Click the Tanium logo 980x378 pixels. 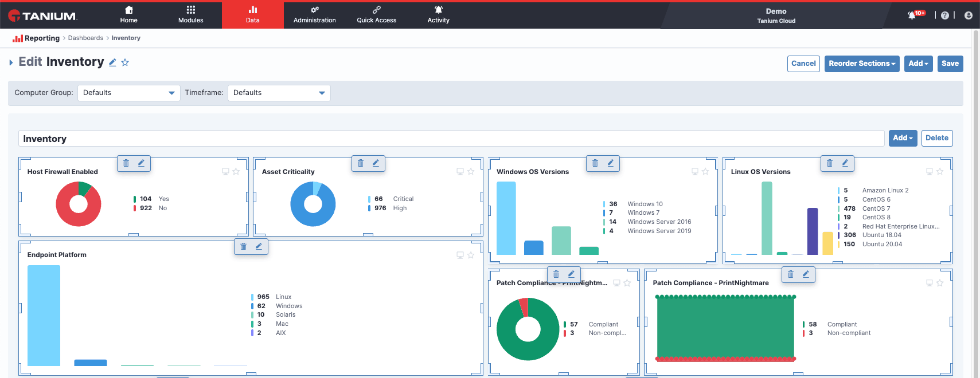(43, 16)
